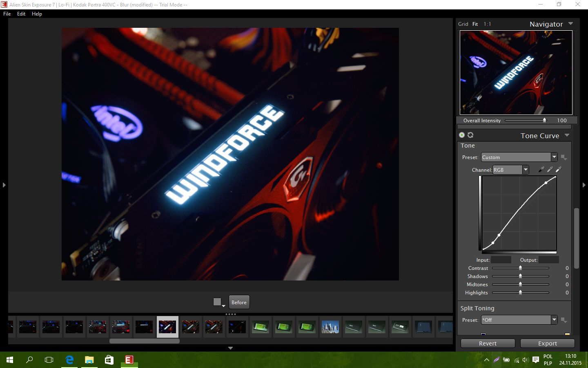The height and width of the screenshot is (368, 588).
Task: Show hidden system tray icons
Action: 487,360
